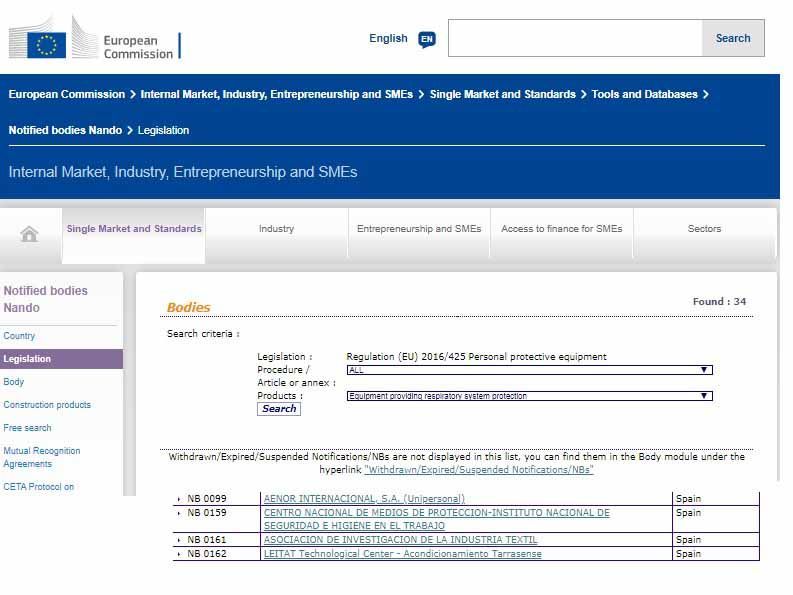Select Legislation in the left sidebar

61,359
